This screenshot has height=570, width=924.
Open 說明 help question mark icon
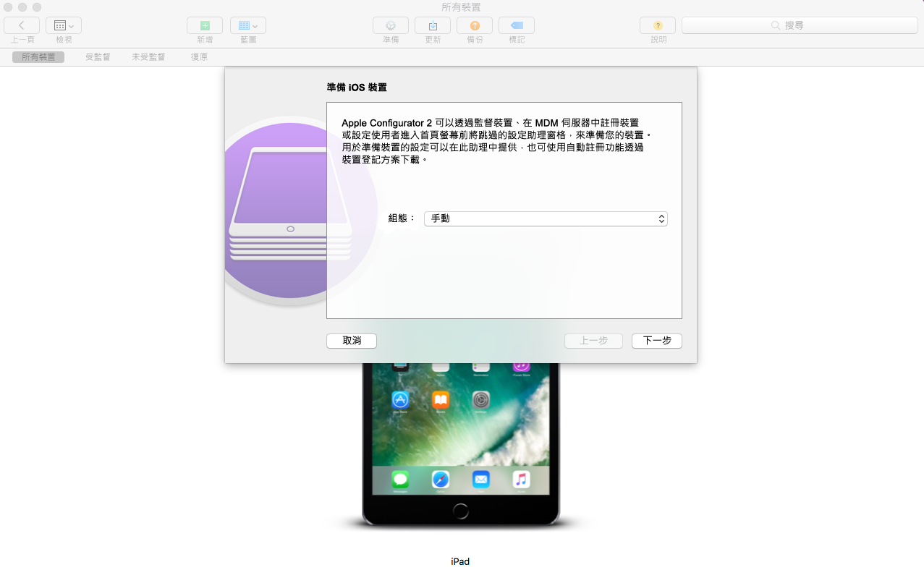pyautogui.click(x=658, y=25)
